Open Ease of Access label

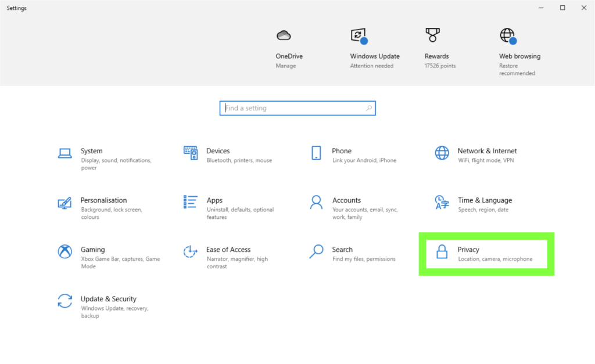click(228, 250)
